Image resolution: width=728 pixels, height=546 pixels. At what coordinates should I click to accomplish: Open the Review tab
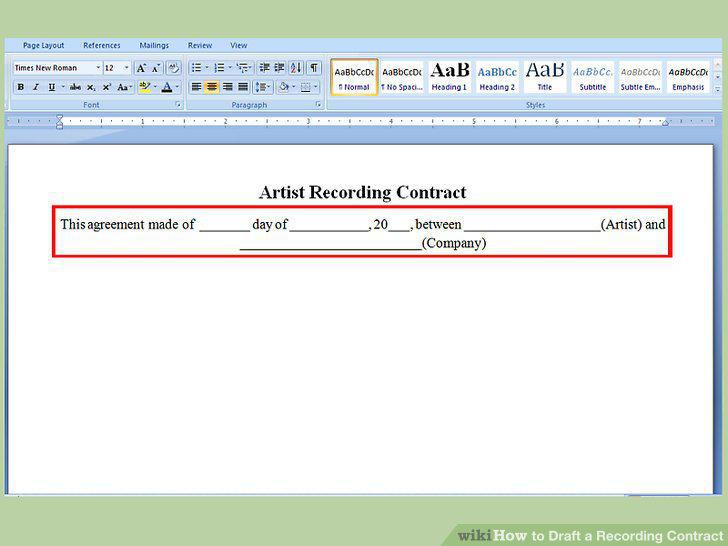tap(200, 45)
